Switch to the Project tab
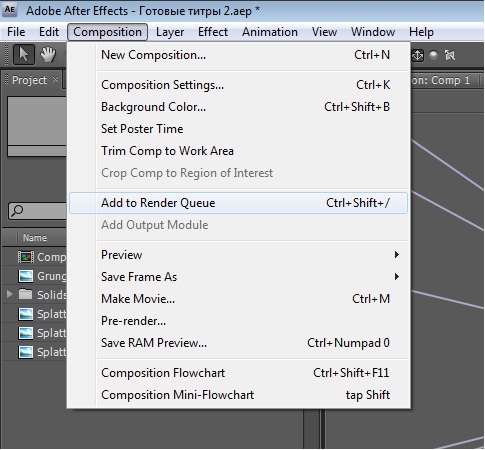Viewport: 485px width, 450px height. [x=29, y=80]
